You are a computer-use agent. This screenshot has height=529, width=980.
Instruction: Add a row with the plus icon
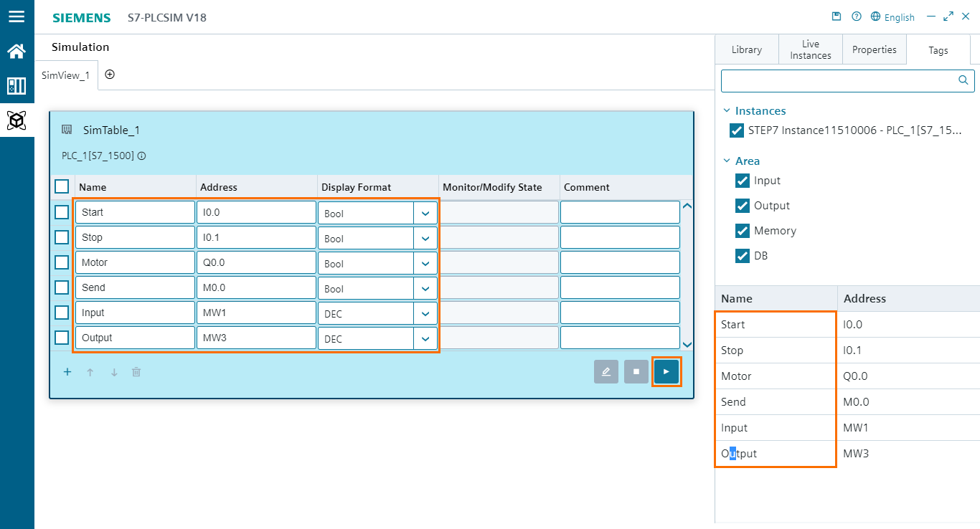[x=67, y=372]
